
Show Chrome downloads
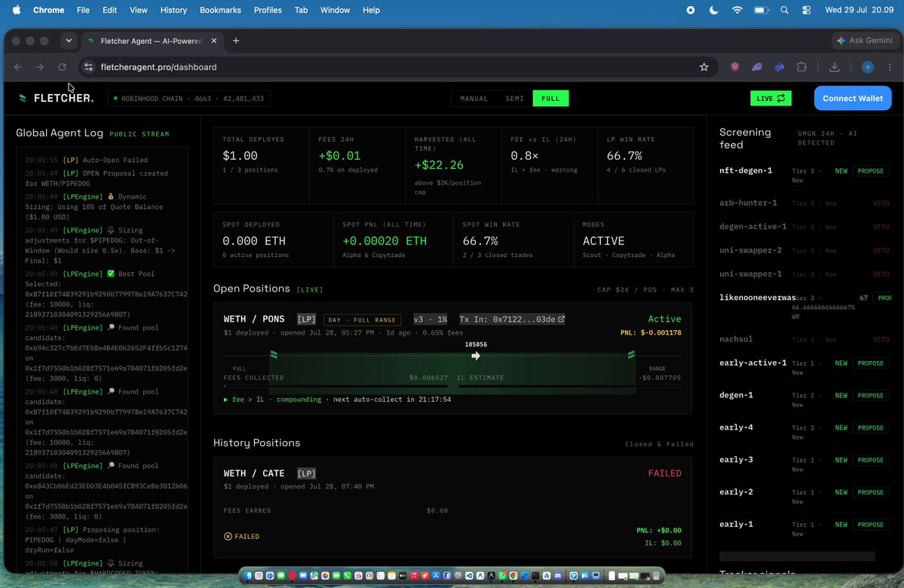834,67
